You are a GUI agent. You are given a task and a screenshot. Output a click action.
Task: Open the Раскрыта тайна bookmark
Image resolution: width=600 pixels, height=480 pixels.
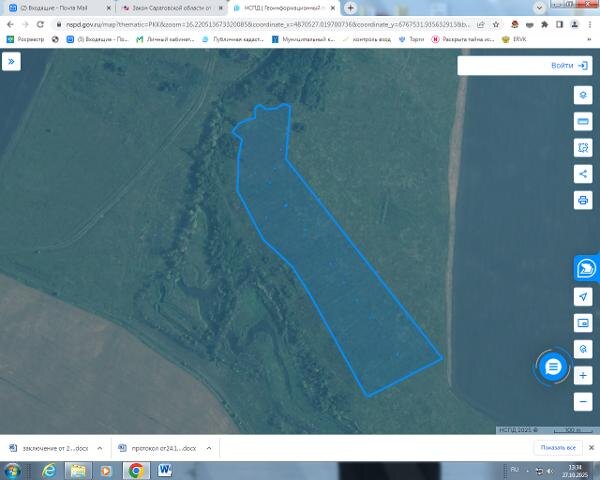463,39
